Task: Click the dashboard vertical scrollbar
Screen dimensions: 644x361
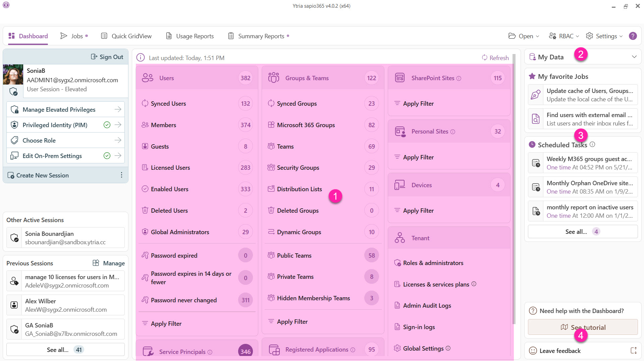Action: coord(514,188)
